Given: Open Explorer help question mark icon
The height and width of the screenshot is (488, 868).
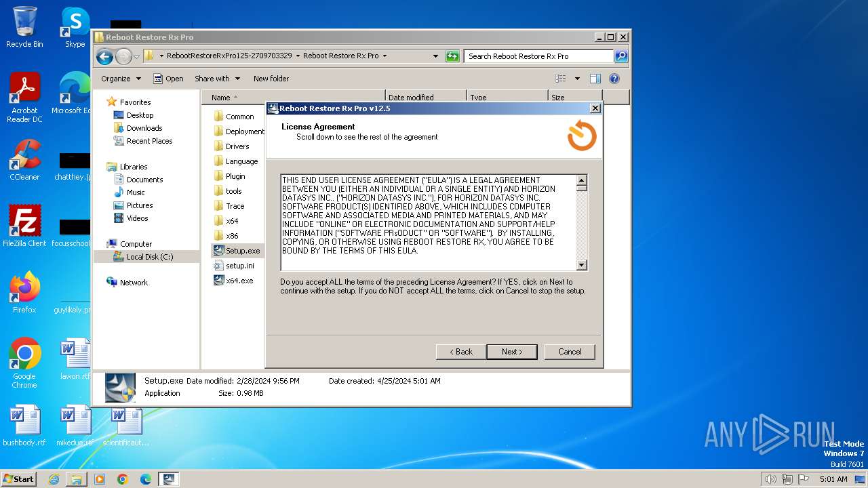Looking at the screenshot, I should (x=614, y=79).
